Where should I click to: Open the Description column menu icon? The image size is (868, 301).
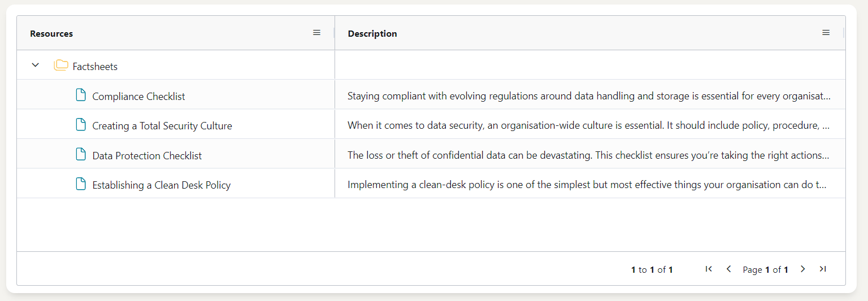pos(826,33)
